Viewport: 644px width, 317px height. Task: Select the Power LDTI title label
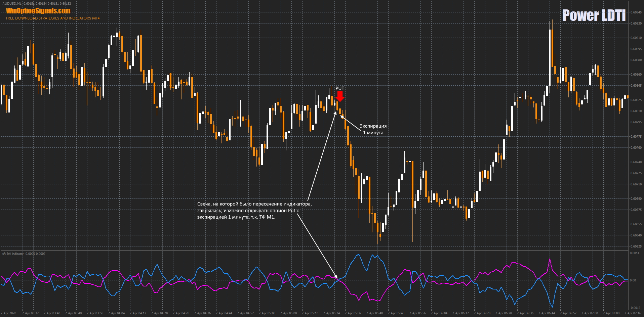tap(594, 15)
